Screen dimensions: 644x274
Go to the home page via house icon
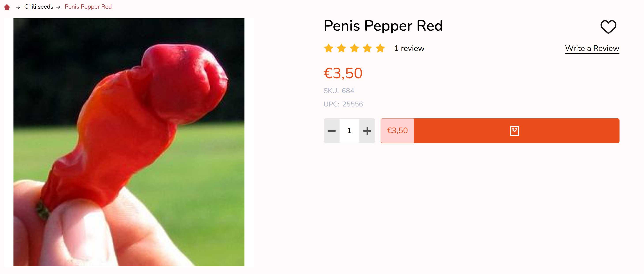pos(7,7)
